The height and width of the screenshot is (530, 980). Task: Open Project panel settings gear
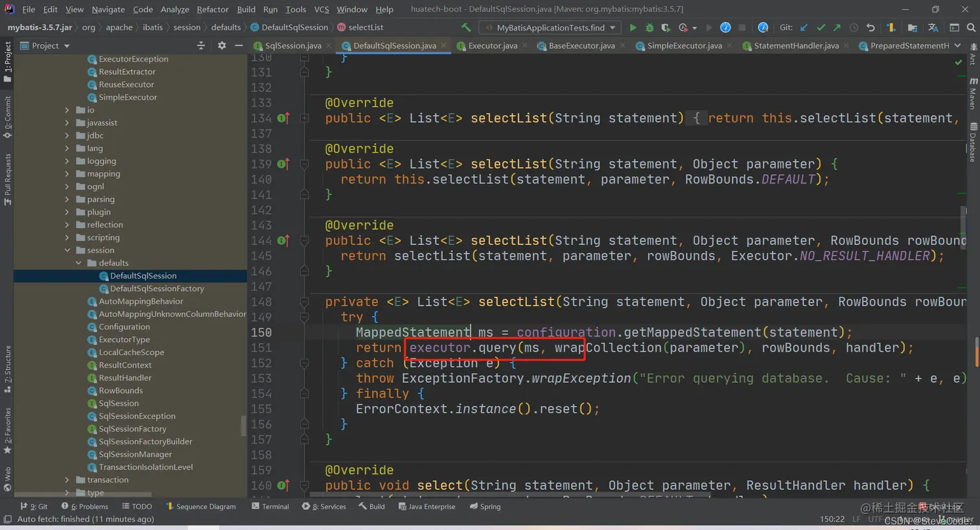pyautogui.click(x=222, y=45)
